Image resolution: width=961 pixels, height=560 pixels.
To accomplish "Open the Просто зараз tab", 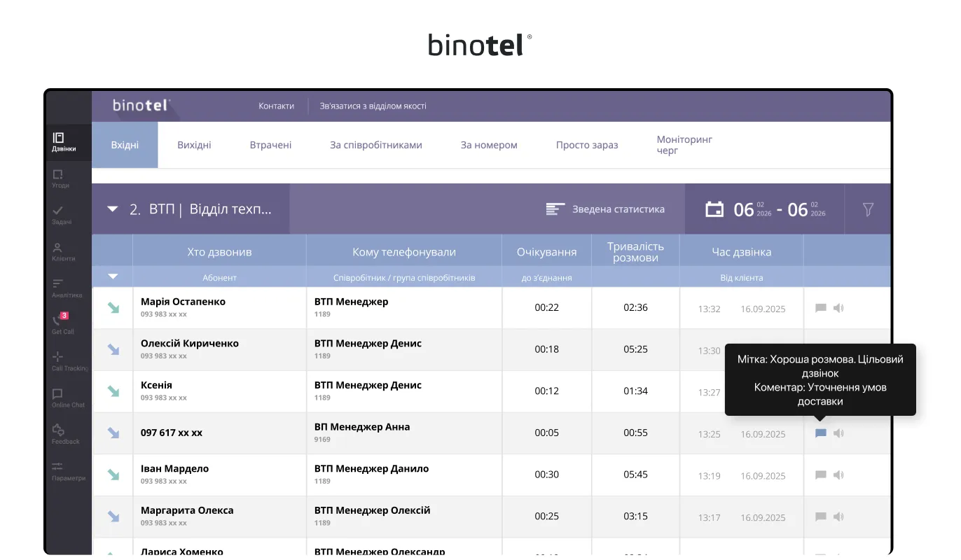I will [x=587, y=145].
